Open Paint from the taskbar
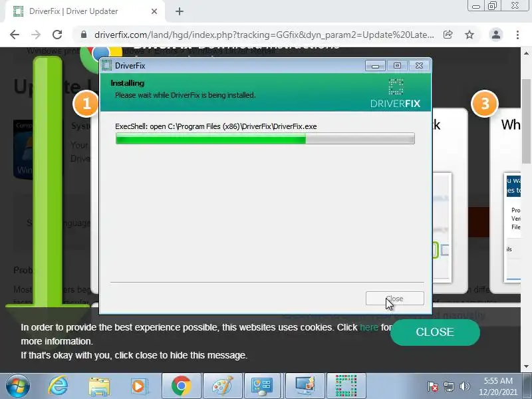Viewport: 532px width, 399px height. click(223, 386)
